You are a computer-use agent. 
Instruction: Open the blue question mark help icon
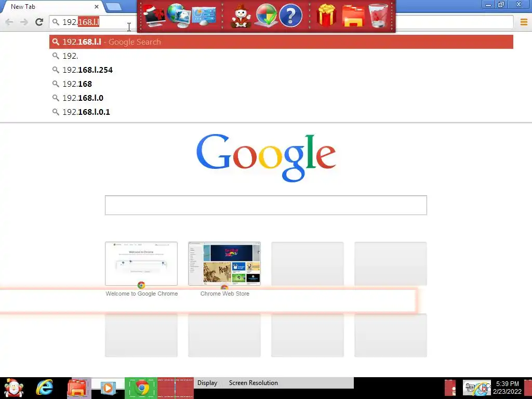tap(291, 15)
